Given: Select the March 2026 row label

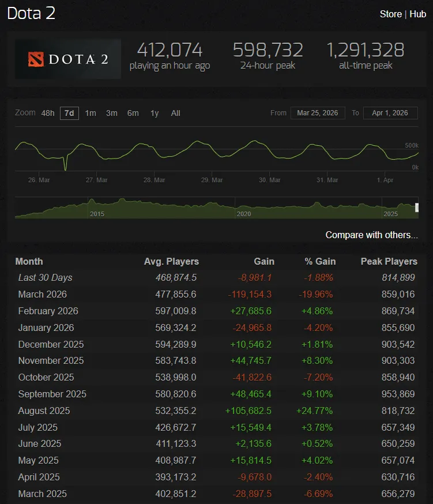Looking at the screenshot, I should coord(43,294).
